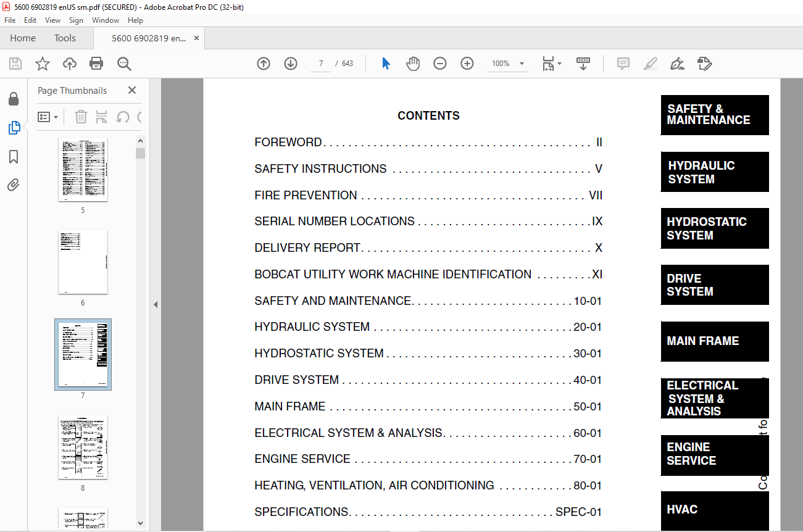Close the Page Thumbnails panel

(x=132, y=90)
